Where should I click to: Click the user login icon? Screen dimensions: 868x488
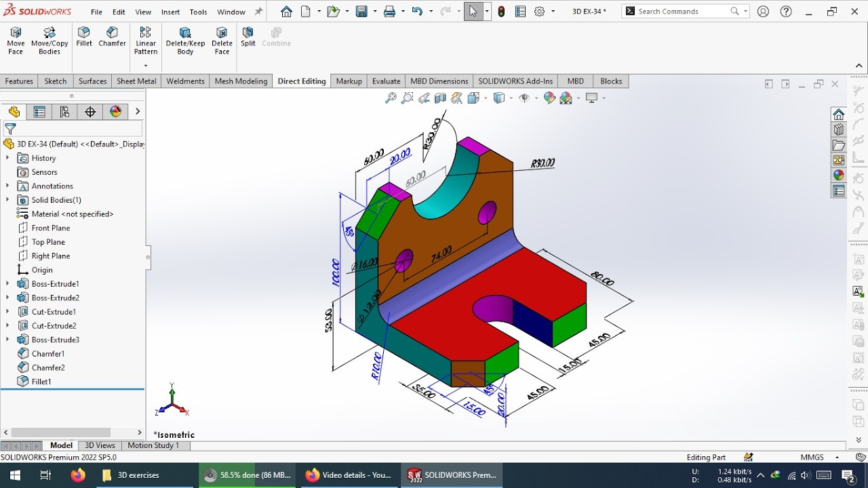[x=764, y=12]
